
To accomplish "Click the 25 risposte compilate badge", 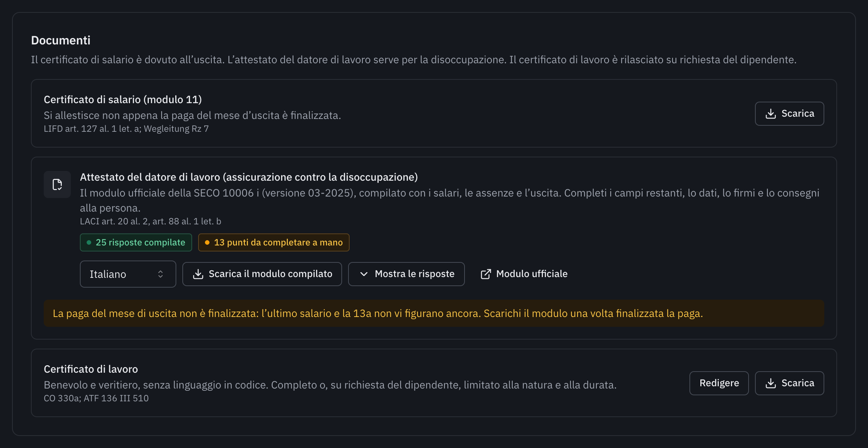I will pos(136,242).
